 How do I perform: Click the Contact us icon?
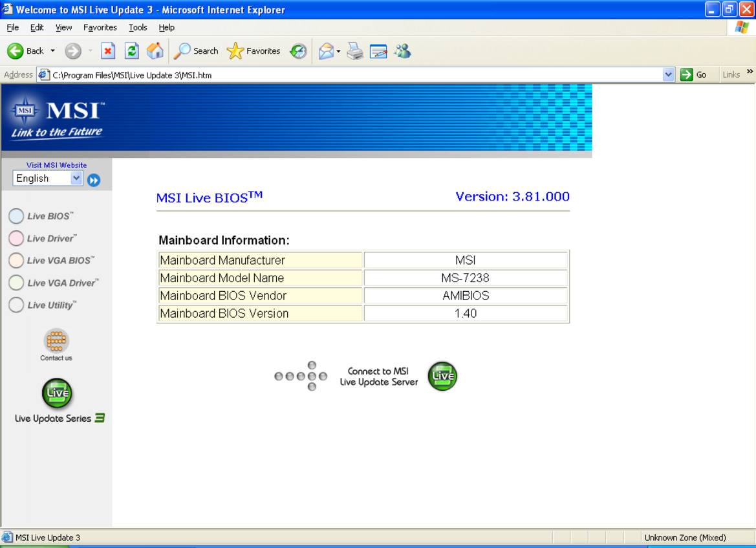56,341
